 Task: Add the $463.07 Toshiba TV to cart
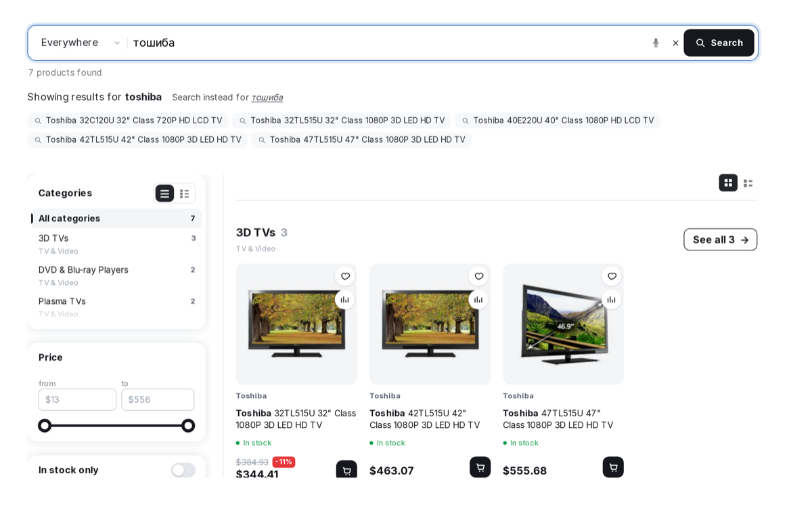480,467
